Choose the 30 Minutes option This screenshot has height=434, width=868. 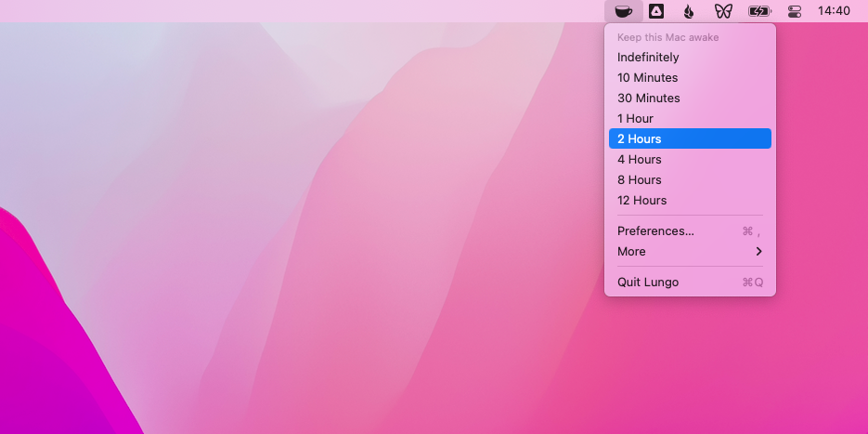pos(690,99)
